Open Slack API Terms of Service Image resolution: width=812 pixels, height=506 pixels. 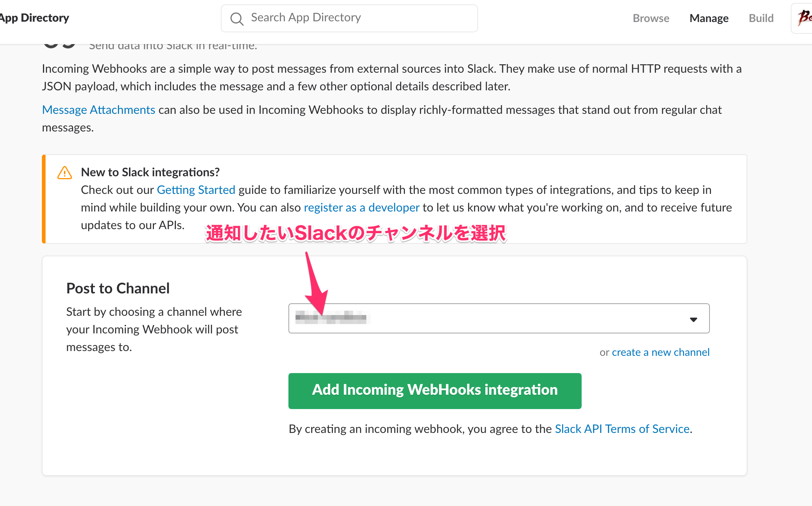pyautogui.click(x=622, y=429)
